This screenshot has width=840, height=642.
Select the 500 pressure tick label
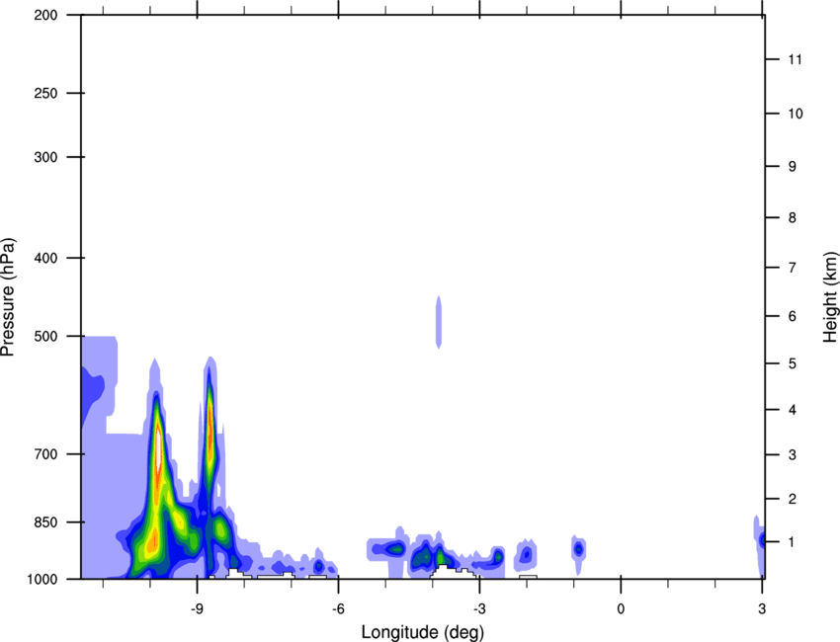45,336
